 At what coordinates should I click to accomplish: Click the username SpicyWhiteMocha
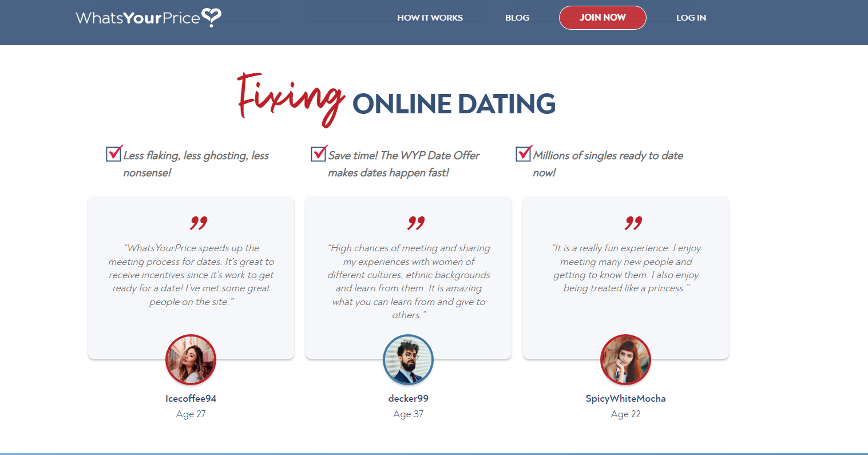(x=625, y=398)
